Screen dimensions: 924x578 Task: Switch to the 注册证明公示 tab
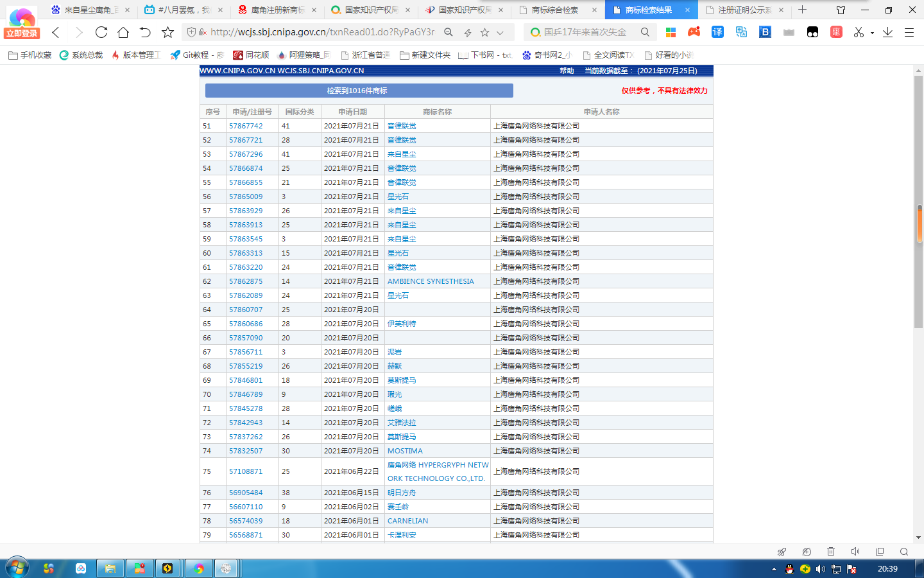point(745,10)
